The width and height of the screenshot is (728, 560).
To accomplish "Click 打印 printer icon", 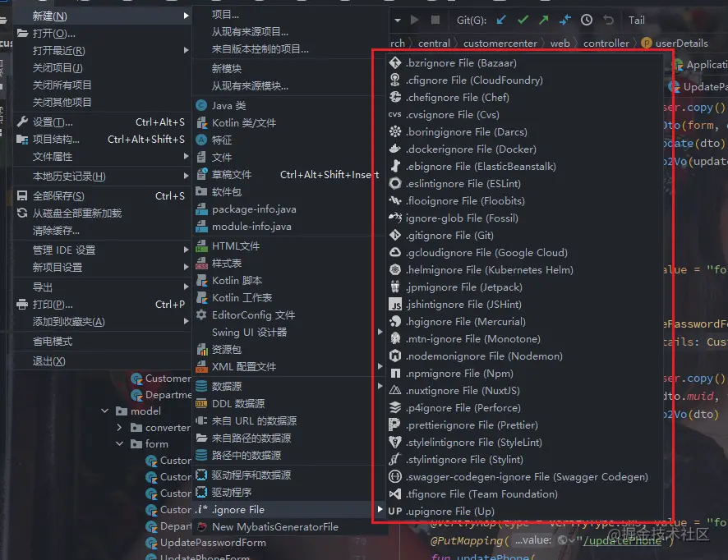I will pos(22,305).
